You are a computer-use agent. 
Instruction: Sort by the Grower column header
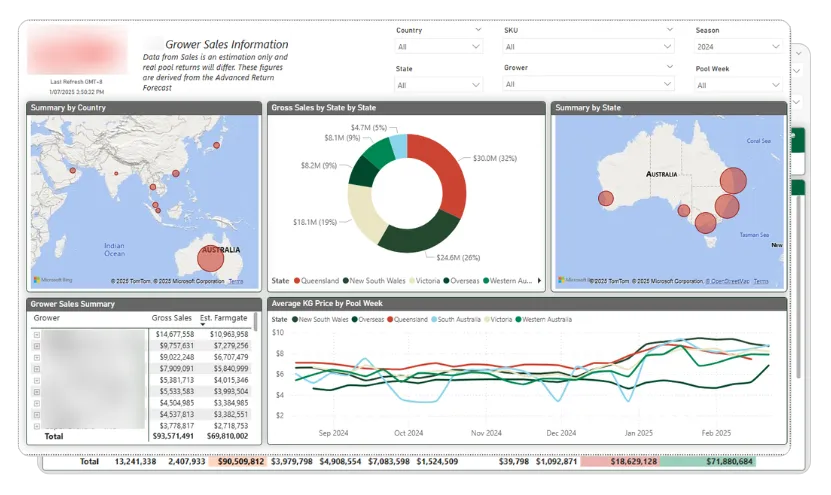tap(47, 318)
